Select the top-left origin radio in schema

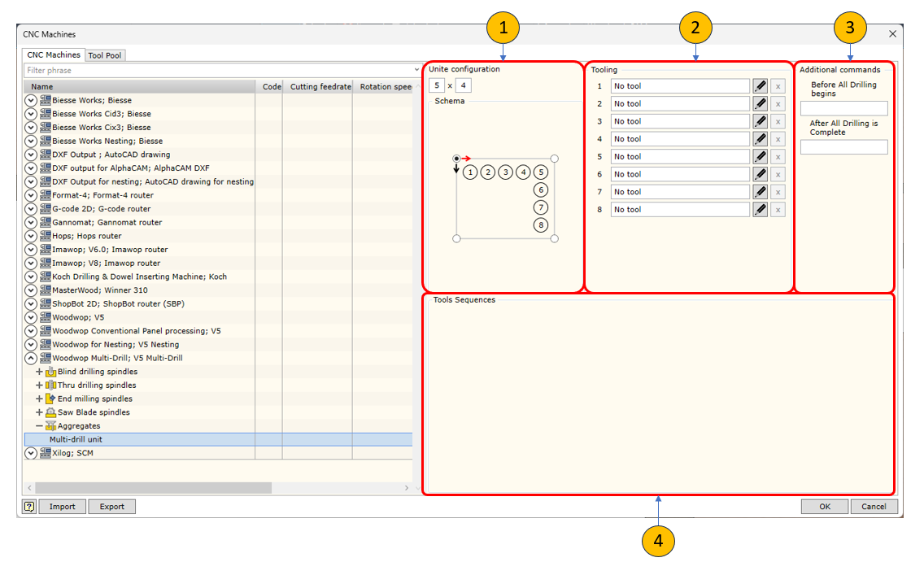[456, 159]
